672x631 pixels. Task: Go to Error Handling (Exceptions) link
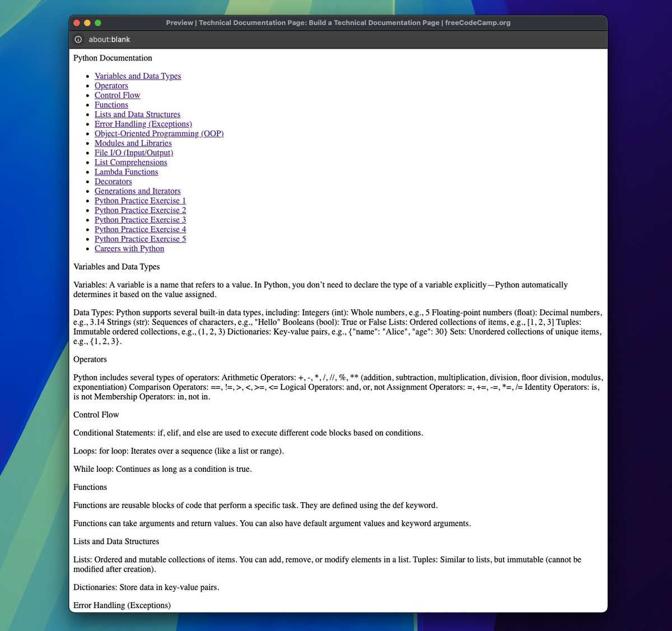[143, 124]
